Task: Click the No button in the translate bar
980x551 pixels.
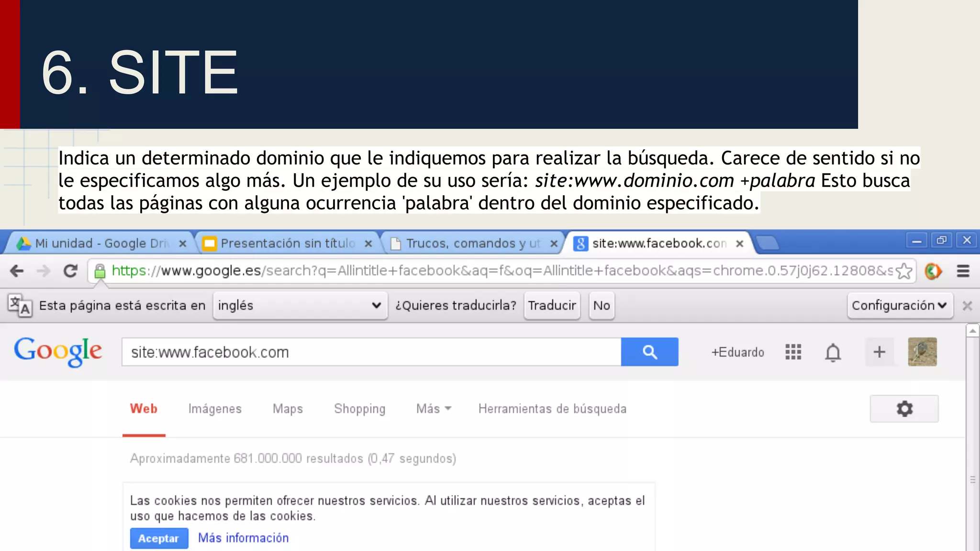Action: coord(601,305)
